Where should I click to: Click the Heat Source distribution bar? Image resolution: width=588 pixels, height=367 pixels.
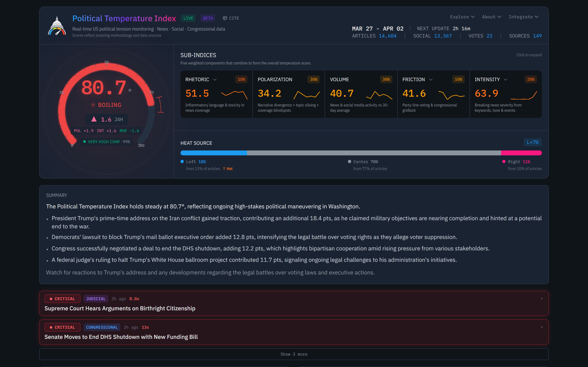coord(361,153)
